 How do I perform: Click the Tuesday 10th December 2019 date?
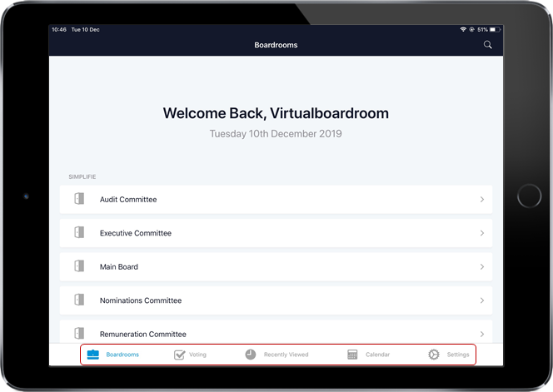coord(276,134)
